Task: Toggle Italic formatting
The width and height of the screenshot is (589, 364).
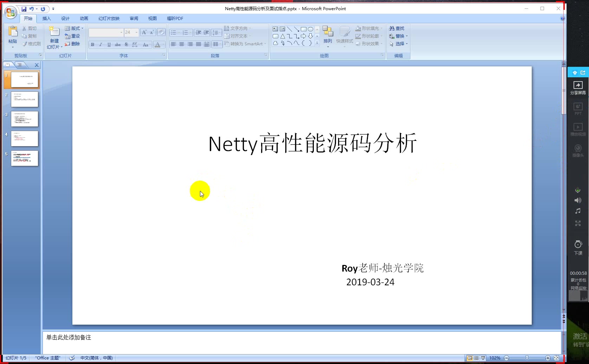Action: point(101,45)
